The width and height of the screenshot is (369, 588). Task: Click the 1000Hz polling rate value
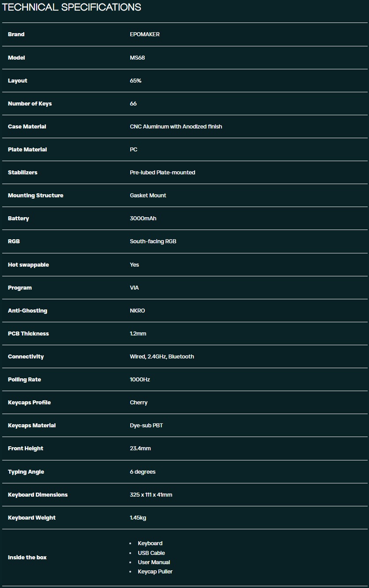140,380
